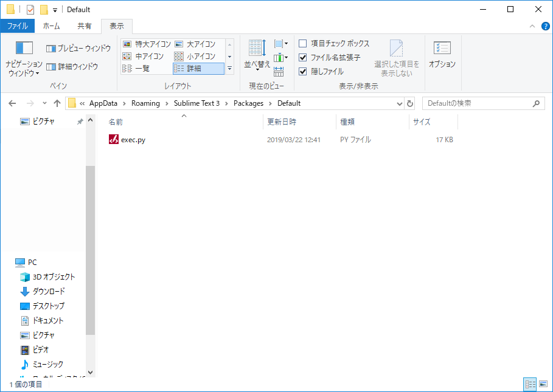Screen dimensions: 553x392
Task: Switch to the ホーム ribbon tab
Action: point(52,26)
